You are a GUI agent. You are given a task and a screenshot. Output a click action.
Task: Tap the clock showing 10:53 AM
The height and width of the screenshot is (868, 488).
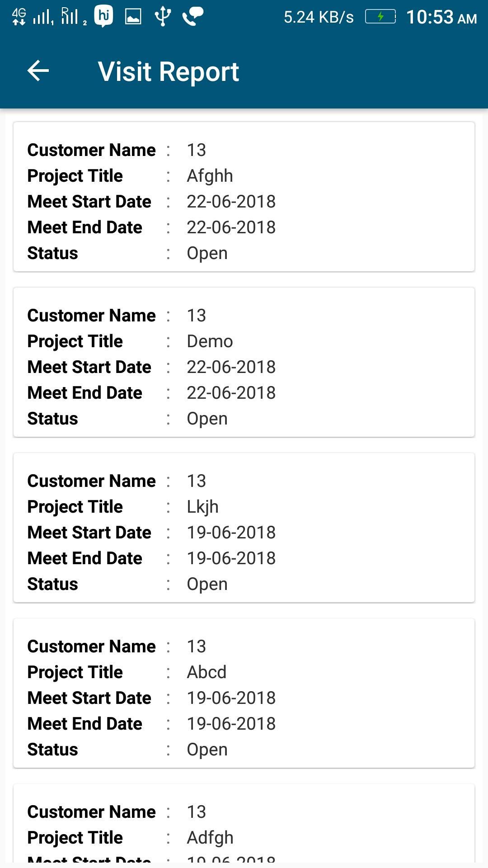tap(441, 17)
